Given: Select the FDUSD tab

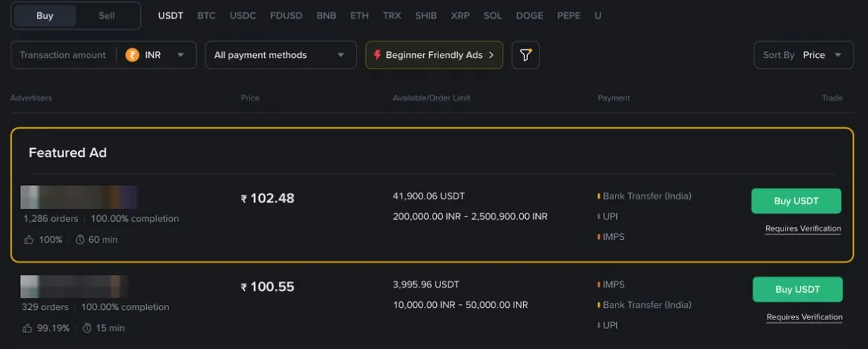Looking at the screenshot, I should coord(286,15).
